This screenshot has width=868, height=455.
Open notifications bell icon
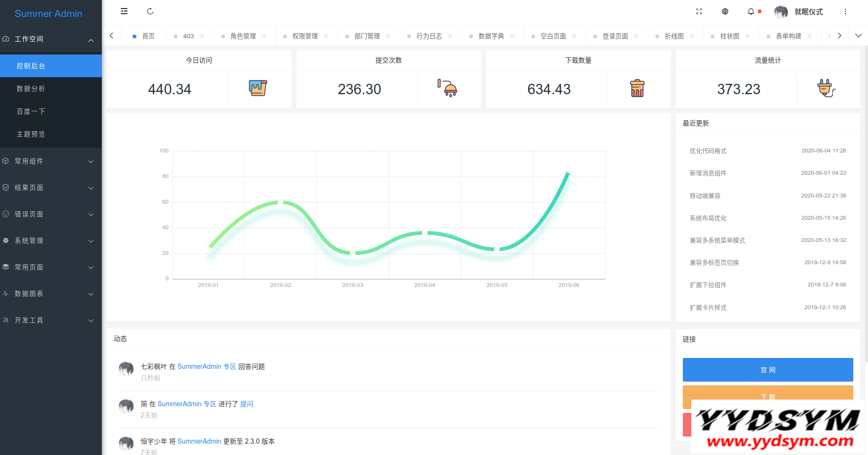(x=751, y=11)
